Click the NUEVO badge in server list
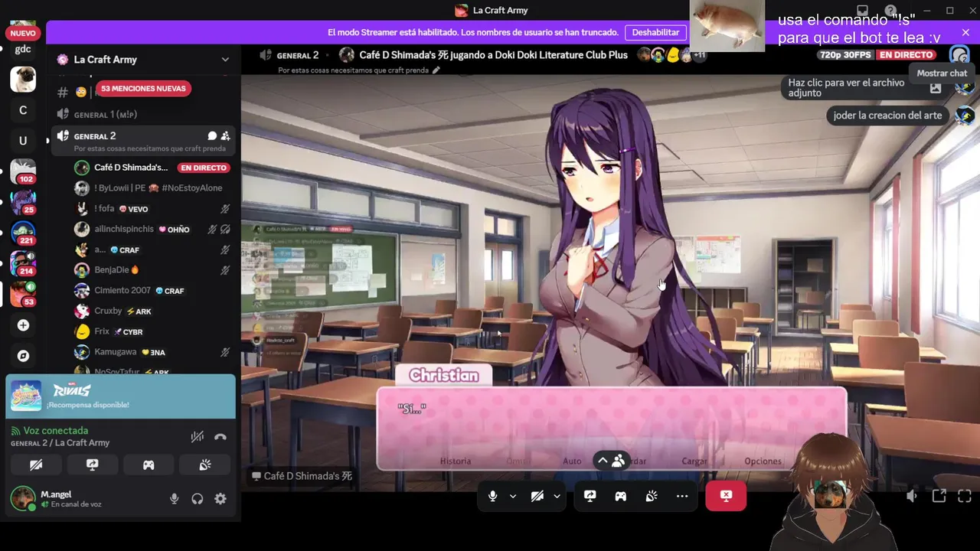This screenshot has height=551, width=980. point(23,33)
